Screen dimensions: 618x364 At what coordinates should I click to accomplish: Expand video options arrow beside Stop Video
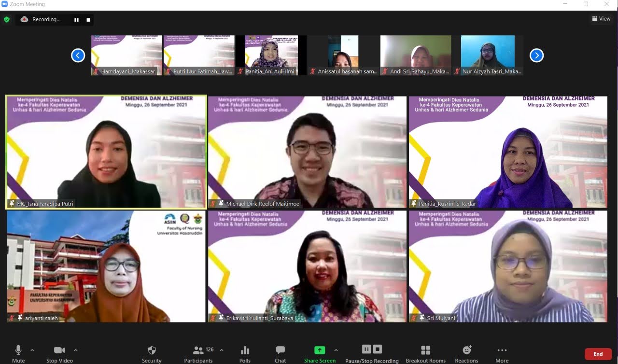click(76, 350)
